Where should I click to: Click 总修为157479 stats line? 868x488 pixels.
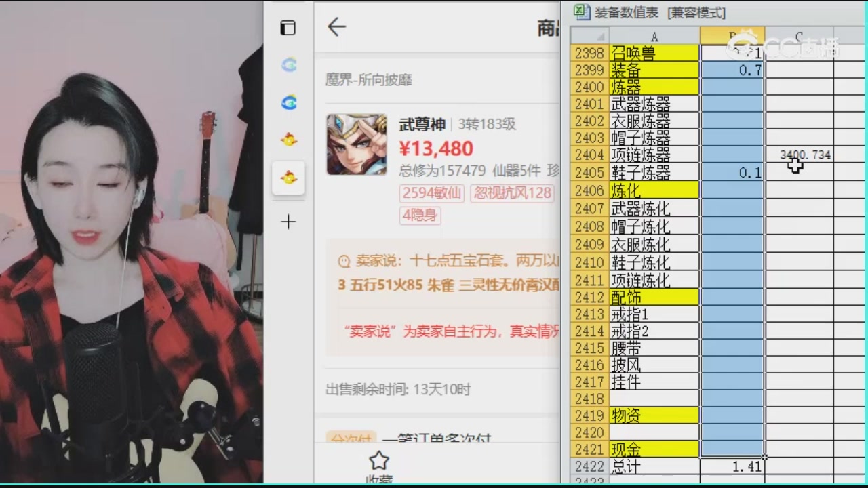click(x=479, y=170)
